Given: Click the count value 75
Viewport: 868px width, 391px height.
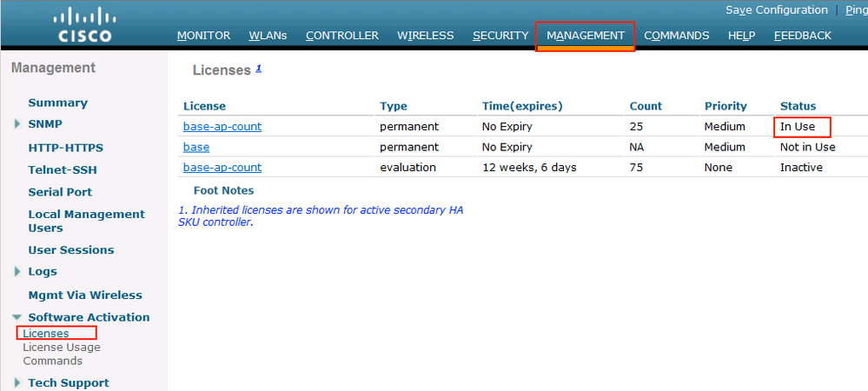Looking at the screenshot, I should pyautogui.click(x=636, y=167).
